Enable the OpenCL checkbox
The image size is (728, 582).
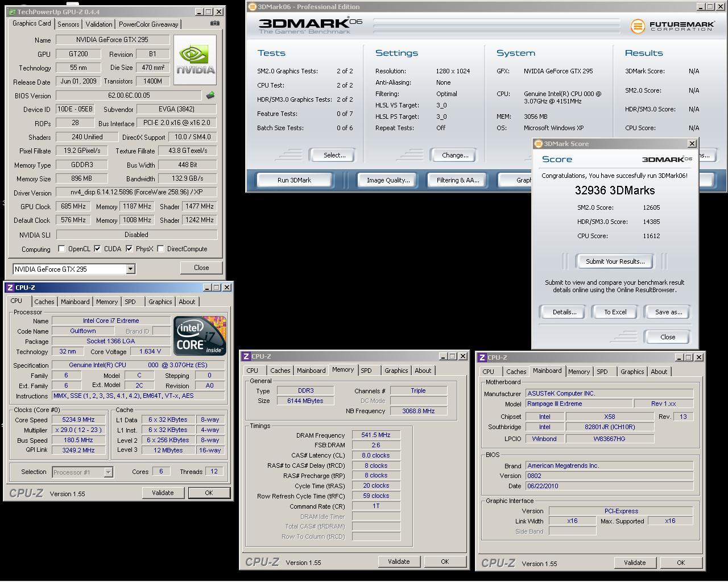tap(61, 249)
